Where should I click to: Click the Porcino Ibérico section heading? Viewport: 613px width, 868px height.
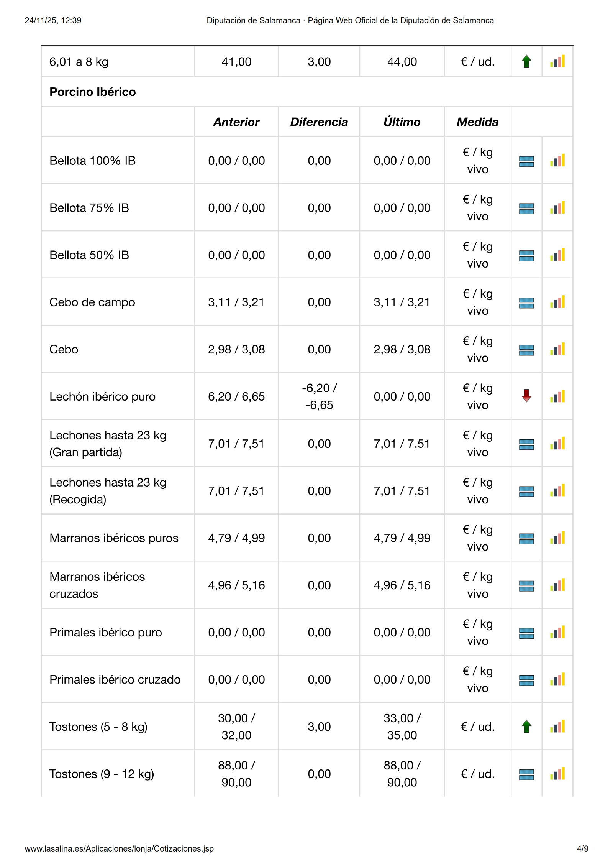(92, 92)
